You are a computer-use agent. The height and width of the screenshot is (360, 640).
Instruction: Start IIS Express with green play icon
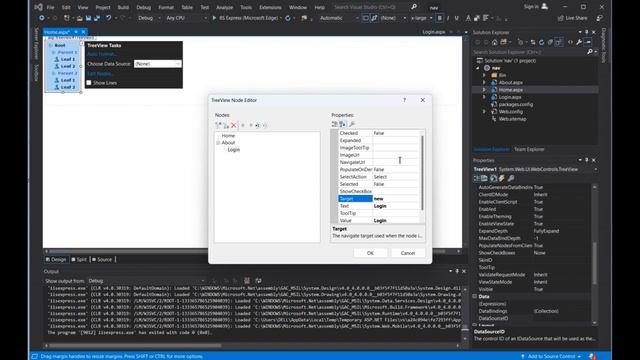tap(214, 18)
